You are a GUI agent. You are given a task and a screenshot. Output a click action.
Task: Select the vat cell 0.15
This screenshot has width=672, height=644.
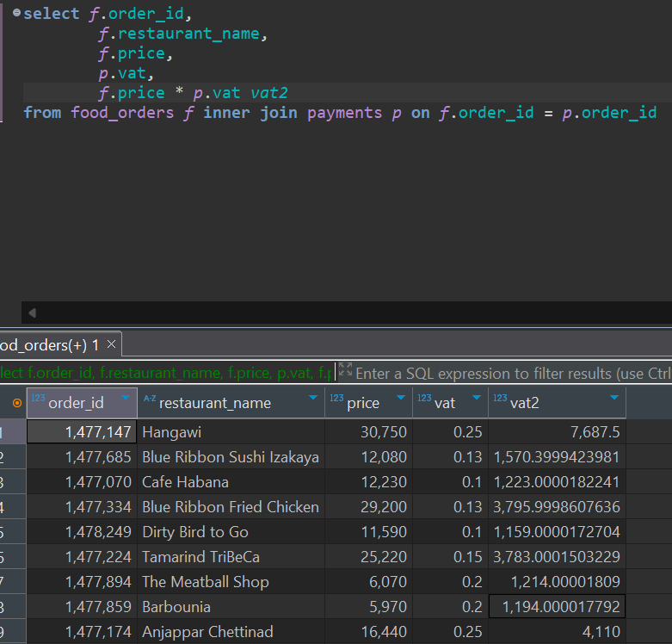point(450,556)
